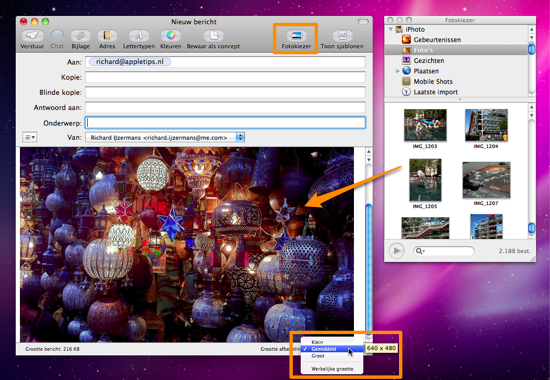
Task: Select thumbnail IMG_1205
Action: [425, 180]
